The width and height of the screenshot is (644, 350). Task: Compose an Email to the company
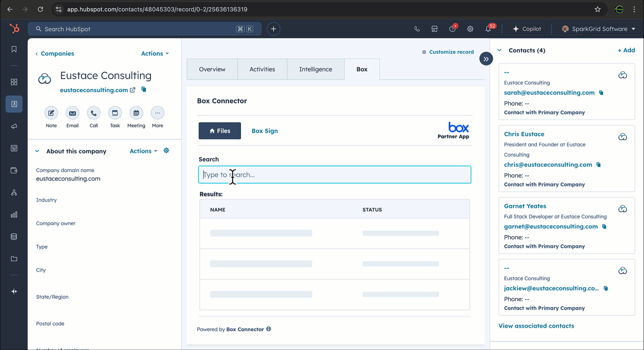(72, 113)
